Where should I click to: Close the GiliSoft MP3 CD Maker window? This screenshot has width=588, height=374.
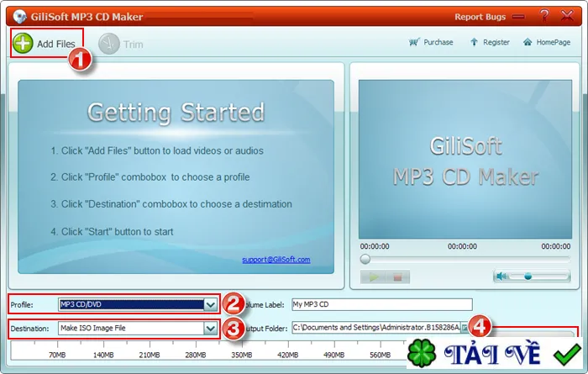(567, 16)
